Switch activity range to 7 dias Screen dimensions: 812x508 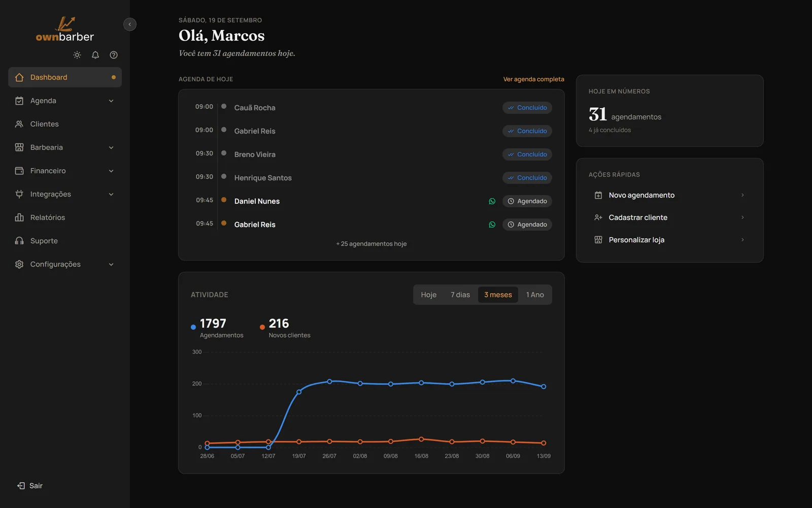point(460,295)
